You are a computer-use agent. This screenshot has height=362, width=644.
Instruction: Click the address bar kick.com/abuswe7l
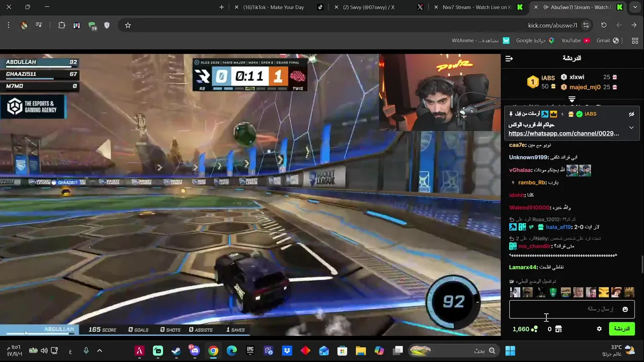pos(552,25)
